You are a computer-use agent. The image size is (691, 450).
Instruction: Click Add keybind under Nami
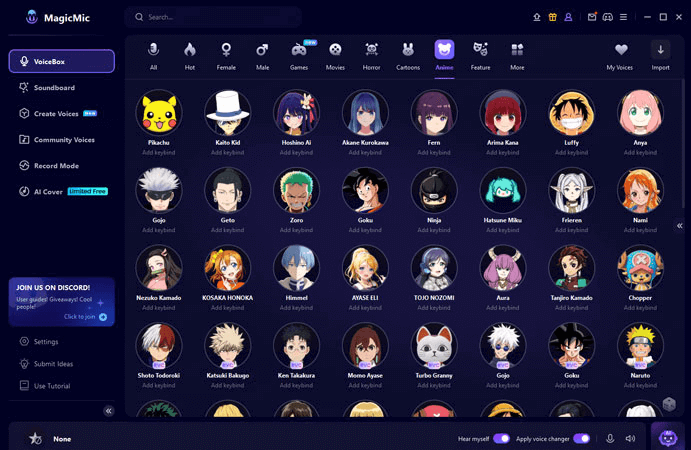pos(640,230)
